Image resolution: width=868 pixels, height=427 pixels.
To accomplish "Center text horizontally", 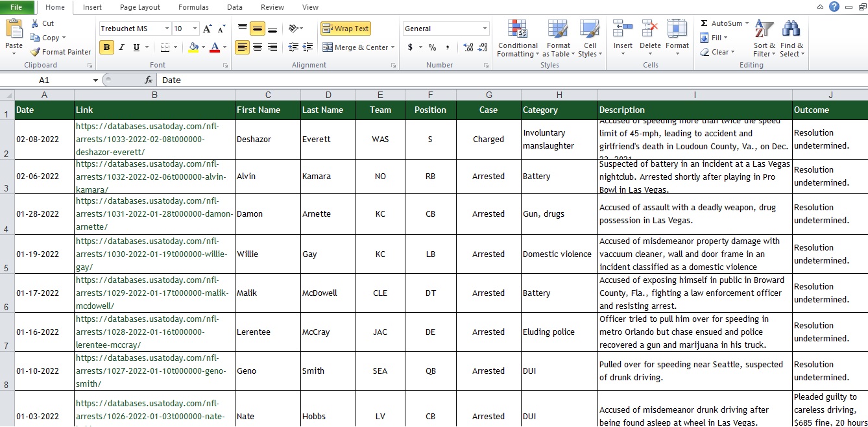I will (258, 47).
